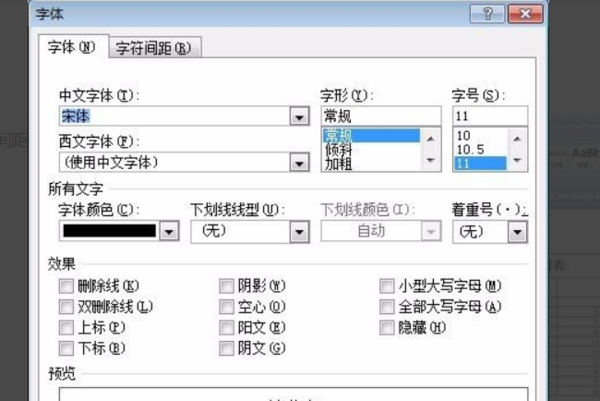Click the 字号 list scroll up arrow

(x=517, y=139)
